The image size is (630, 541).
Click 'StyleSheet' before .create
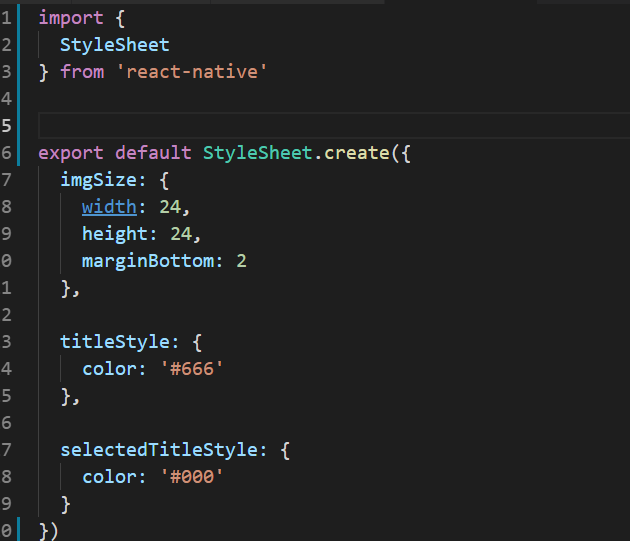(x=258, y=153)
